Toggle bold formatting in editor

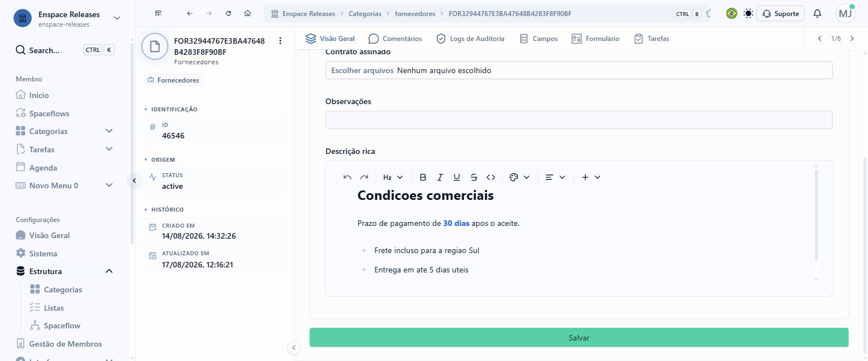(423, 177)
